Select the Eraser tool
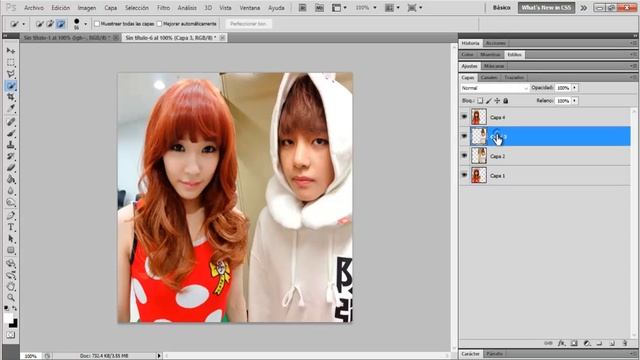 click(x=11, y=168)
